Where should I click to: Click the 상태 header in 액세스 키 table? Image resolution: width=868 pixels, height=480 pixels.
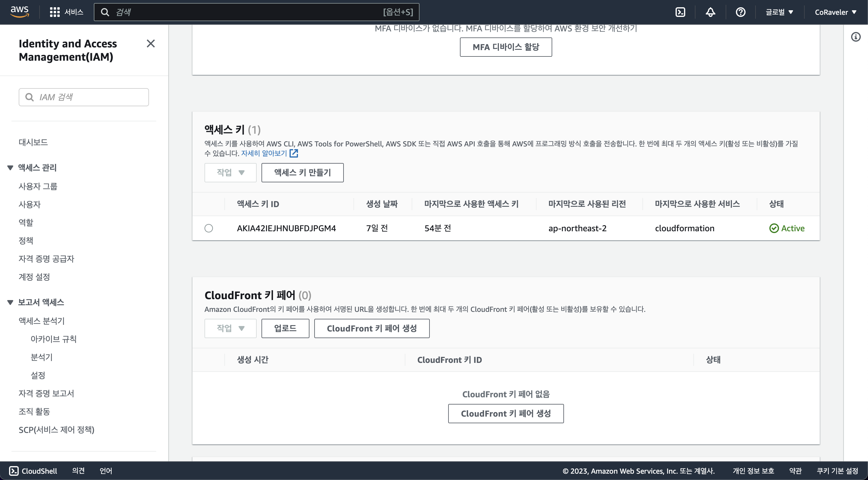(x=776, y=204)
